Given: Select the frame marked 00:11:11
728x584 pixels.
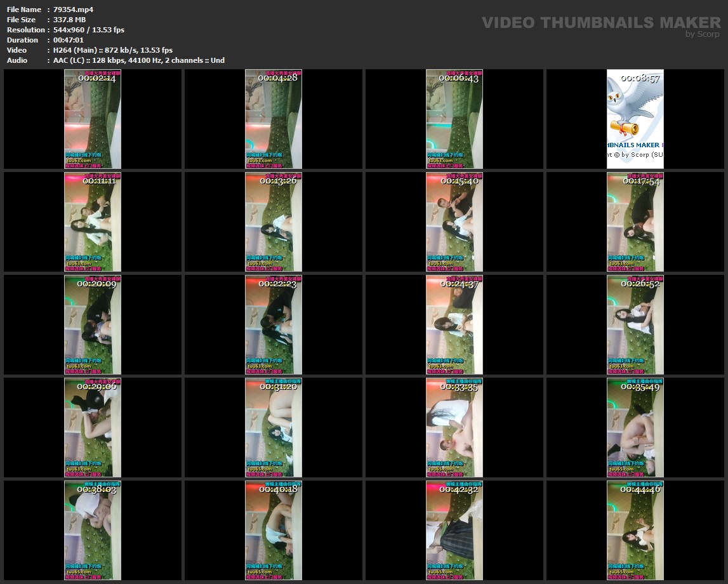Looking at the screenshot, I should (93, 222).
